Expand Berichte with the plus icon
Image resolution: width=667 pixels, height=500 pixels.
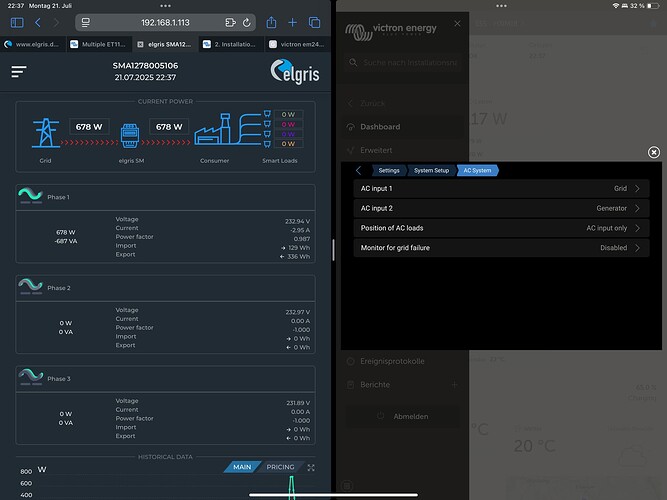454,385
